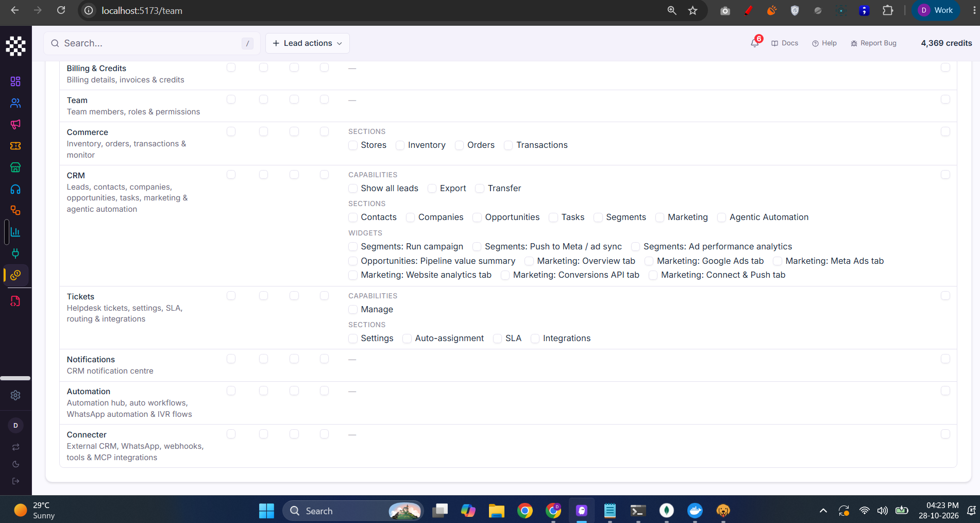This screenshot has width=980, height=523.
Task: Tick the SLA section checkbox
Action: point(497,339)
